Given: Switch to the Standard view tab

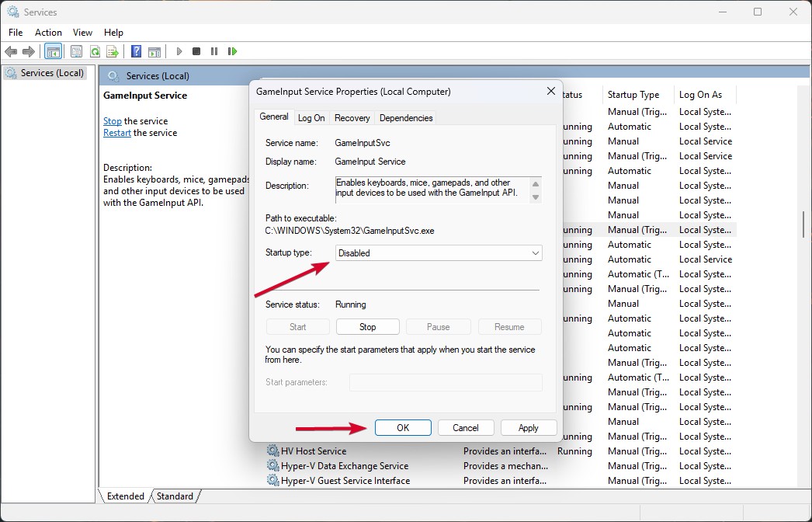Looking at the screenshot, I should [175, 496].
